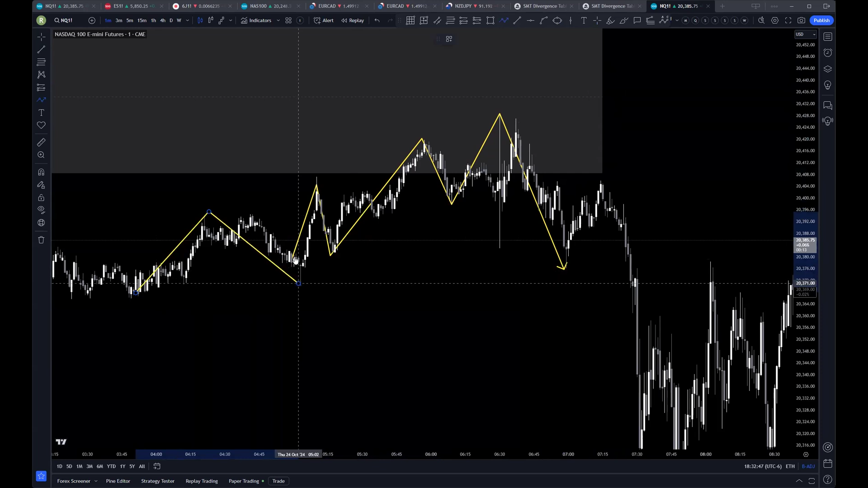Open the Pine Editor tab

point(118,481)
